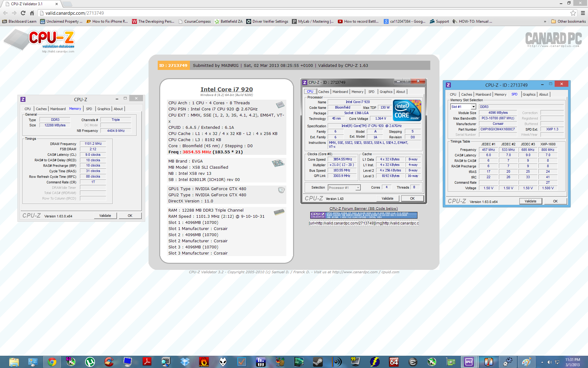
Task: Open the Chrome menu button
Action: point(583,13)
